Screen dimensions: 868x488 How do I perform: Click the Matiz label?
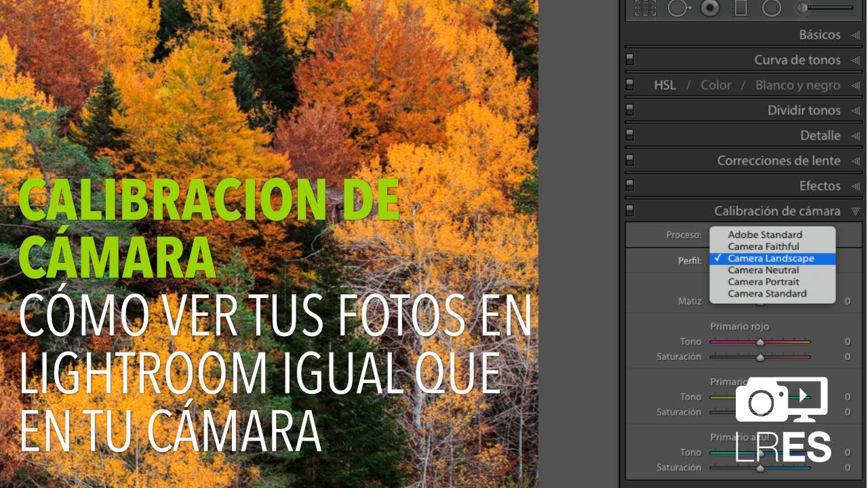click(690, 301)
